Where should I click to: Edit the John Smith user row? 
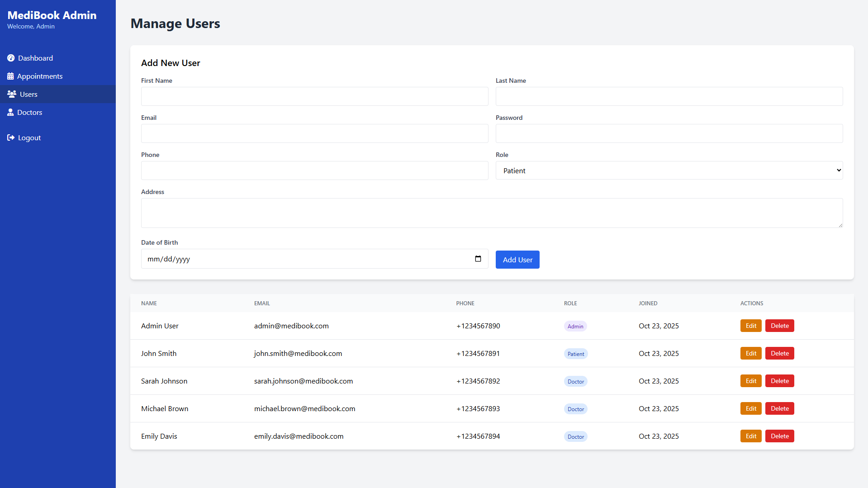pos(750,353)
